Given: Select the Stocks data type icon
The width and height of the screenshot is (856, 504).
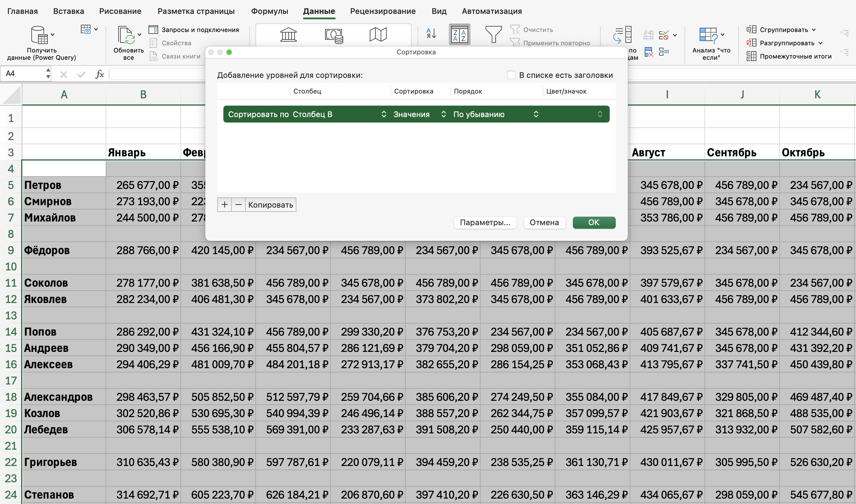Looking at the screenshot, I should [288, 35].
